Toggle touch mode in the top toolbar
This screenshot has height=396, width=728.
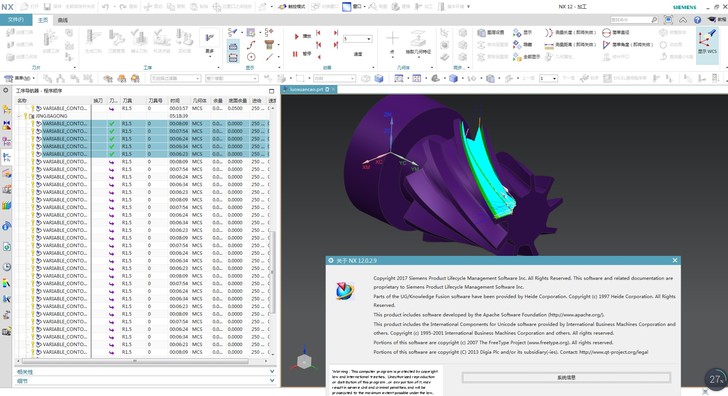tap(292, 6)
